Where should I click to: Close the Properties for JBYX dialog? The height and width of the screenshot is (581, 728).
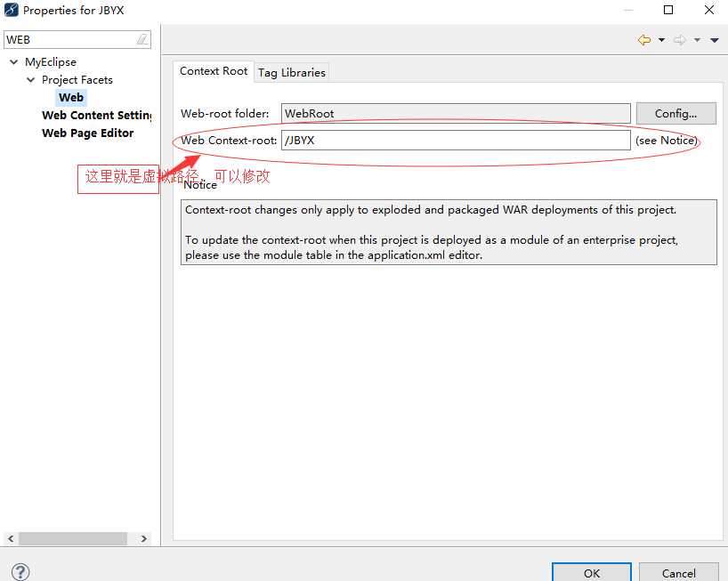click(709, 10)
